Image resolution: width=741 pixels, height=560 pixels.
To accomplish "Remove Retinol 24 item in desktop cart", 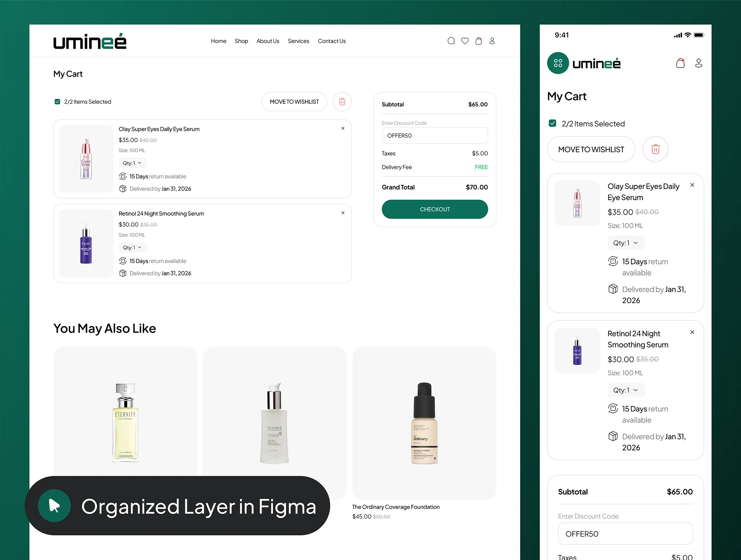I will pyautogui.click(x=343, y=213).
